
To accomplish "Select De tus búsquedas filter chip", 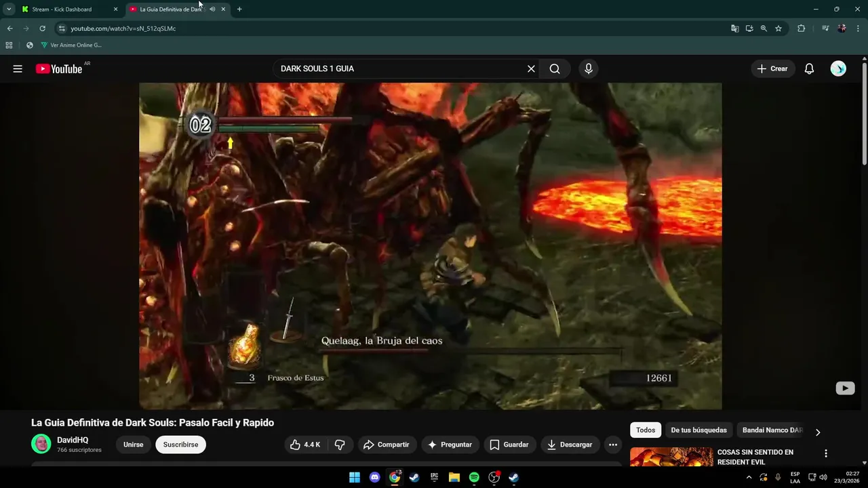I will point(698,430).
